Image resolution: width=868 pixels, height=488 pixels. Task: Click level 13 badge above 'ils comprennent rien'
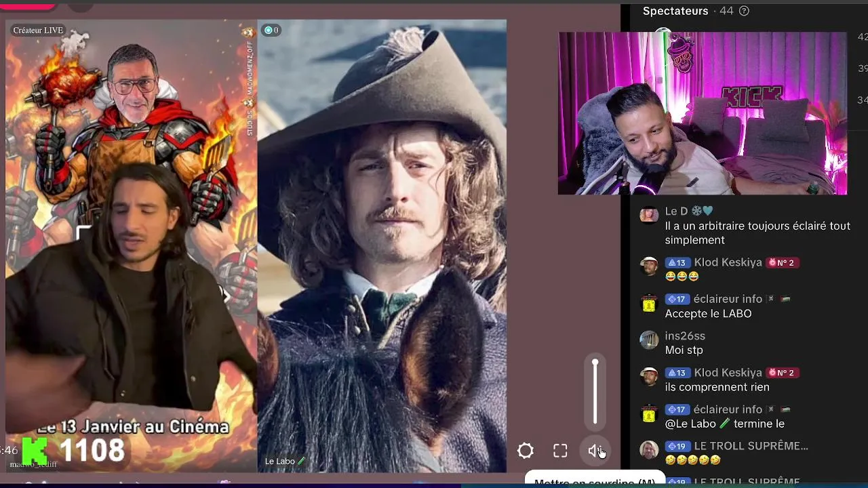678,373
